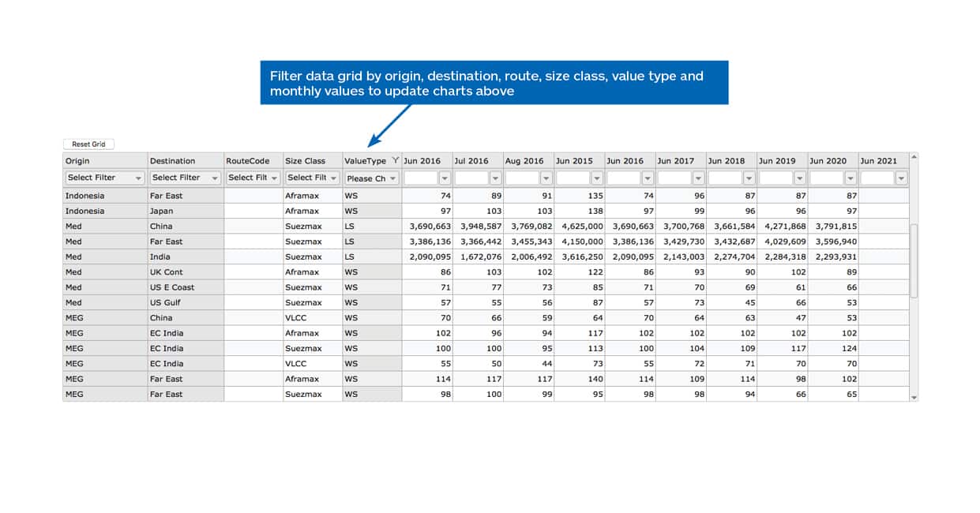Click the filter funnel icon in ValueType header
Viewport: 980px width, 513px height.
[x=395, y=161]
